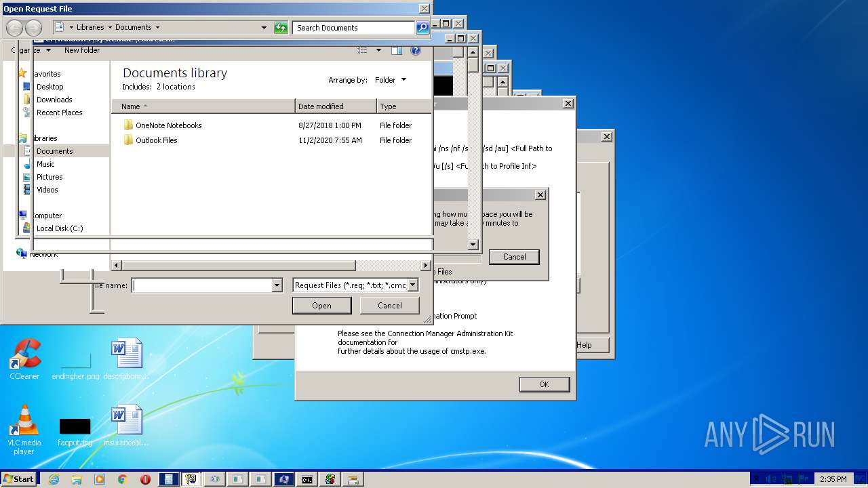Click OK in the cmstp usage dialog

pyautogui.click(x=544, y=384)
